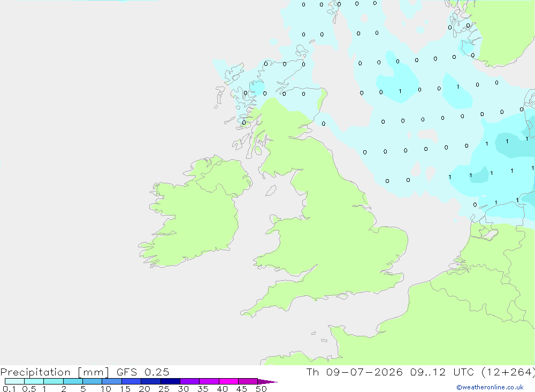Click the 10–15 mm legend color
535x392 pixels.
pos(112,381)
